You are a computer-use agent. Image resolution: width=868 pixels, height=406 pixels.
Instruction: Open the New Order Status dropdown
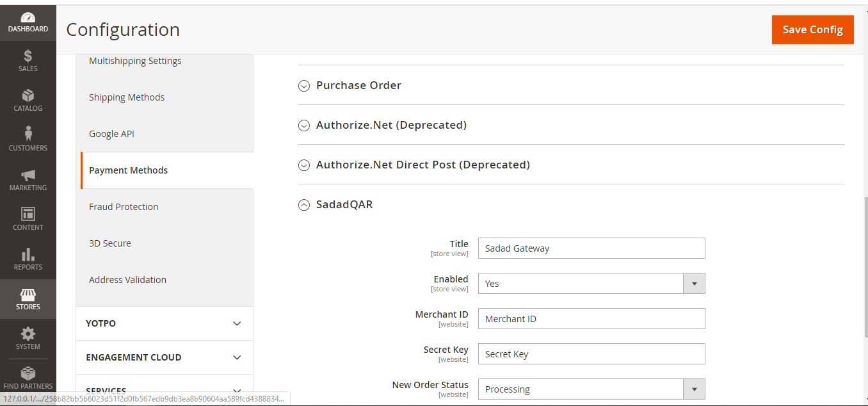(591, 389)
